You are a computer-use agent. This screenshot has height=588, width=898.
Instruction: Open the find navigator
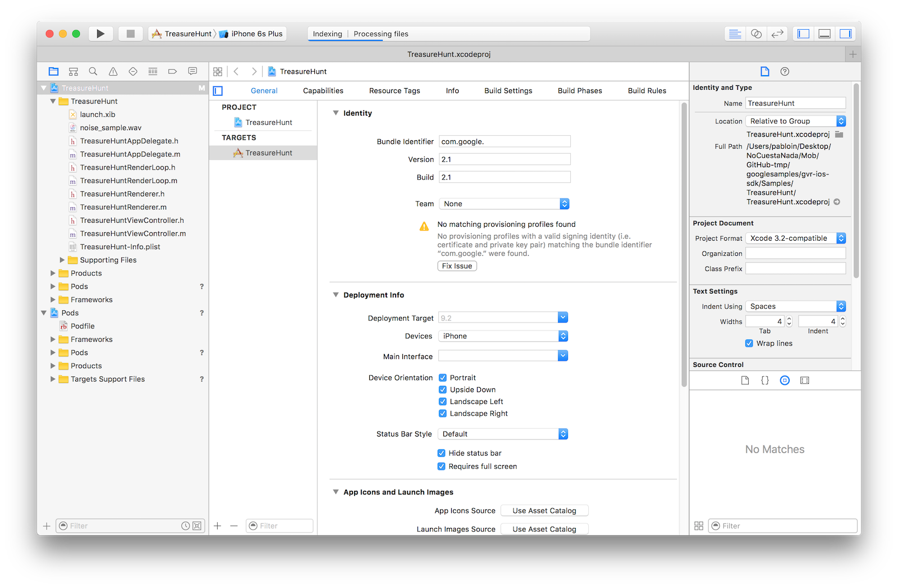coord(93,71)
